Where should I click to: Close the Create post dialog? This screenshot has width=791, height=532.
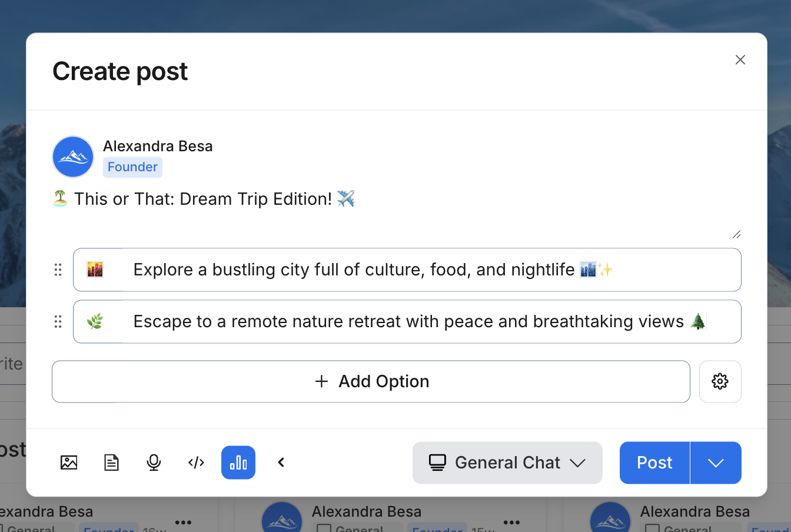pyautogui.click(x=740, y=59)
